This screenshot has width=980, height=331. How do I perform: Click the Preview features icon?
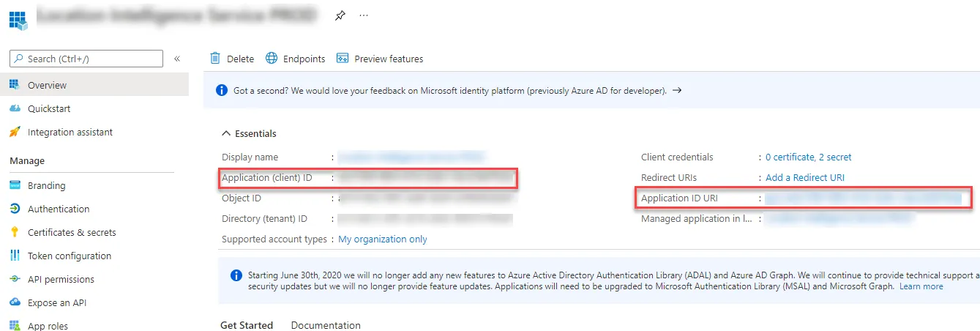(x=342, y=58)
